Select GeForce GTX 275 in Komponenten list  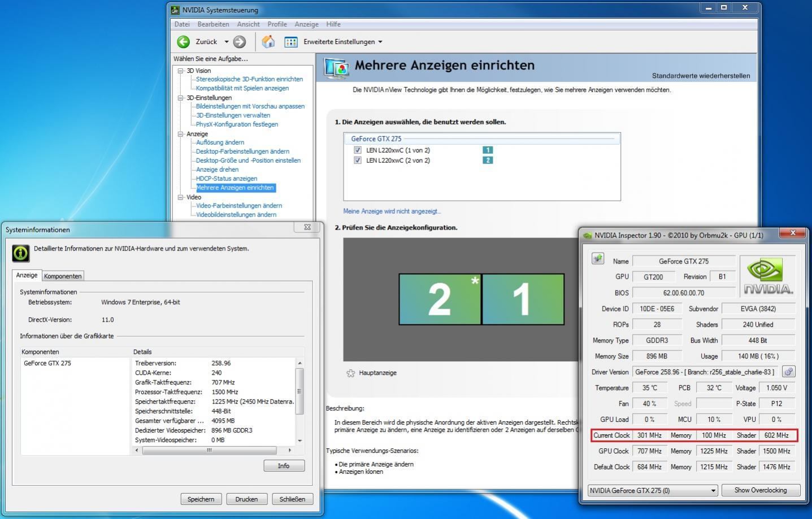47,364
